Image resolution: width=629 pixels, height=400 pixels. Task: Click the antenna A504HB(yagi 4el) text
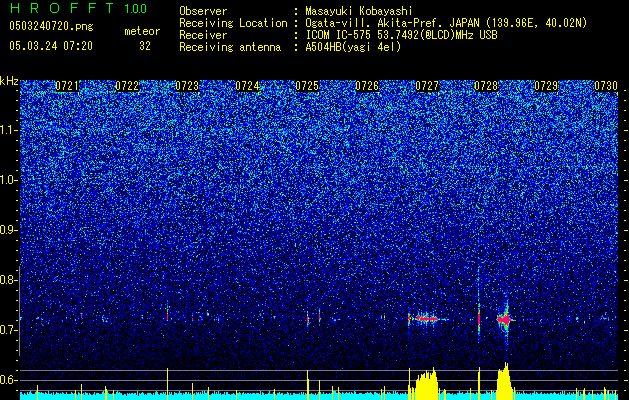click(353, 47)
